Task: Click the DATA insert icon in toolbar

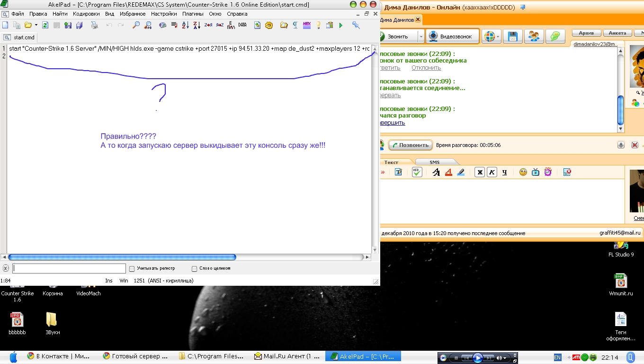Action: pyautogui.click(x=242, y=25)
